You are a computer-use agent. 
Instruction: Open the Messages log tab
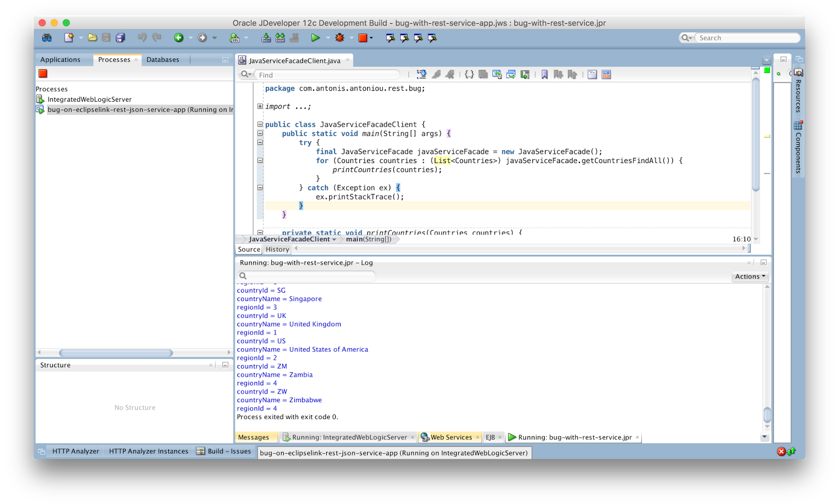[x=253, y=437]
